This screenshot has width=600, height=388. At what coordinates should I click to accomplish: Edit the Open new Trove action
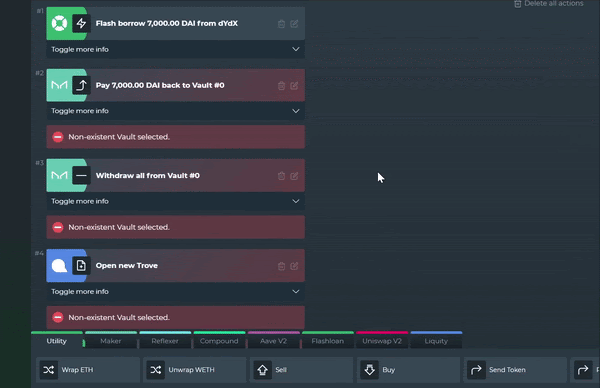(x=294, y=266)
